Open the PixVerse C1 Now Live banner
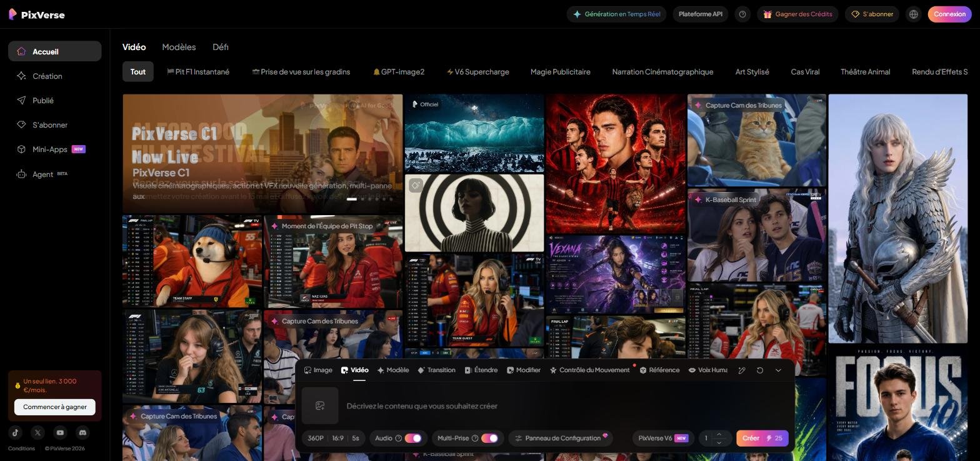 pyautogui.click(x=262, y=153)
